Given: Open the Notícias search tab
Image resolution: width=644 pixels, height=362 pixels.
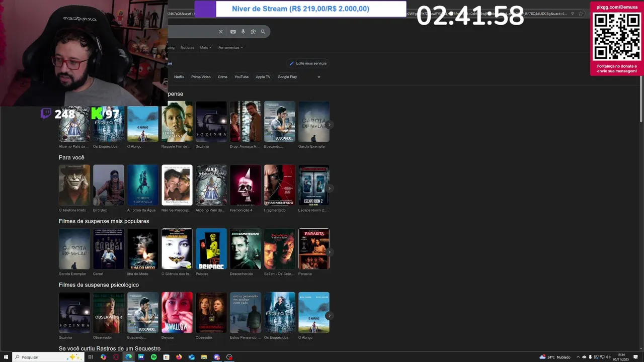Looking at the screenshot, I should pyautogui.click(x=187, y=48).
